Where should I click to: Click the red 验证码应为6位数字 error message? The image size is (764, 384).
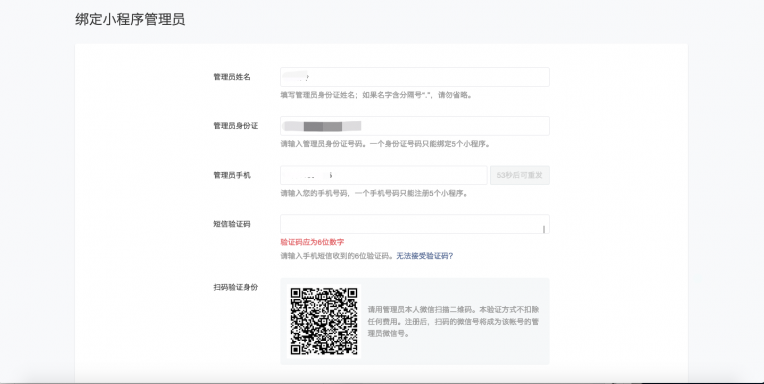[312, 242]
